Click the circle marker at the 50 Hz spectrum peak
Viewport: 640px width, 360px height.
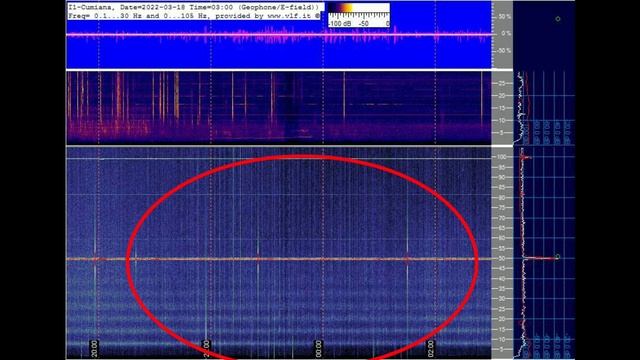click(558, 257)
